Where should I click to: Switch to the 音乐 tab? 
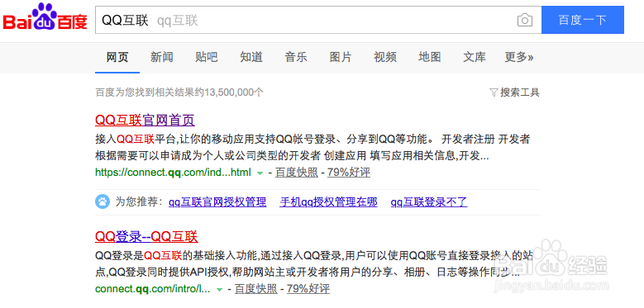tap(296, 57)
